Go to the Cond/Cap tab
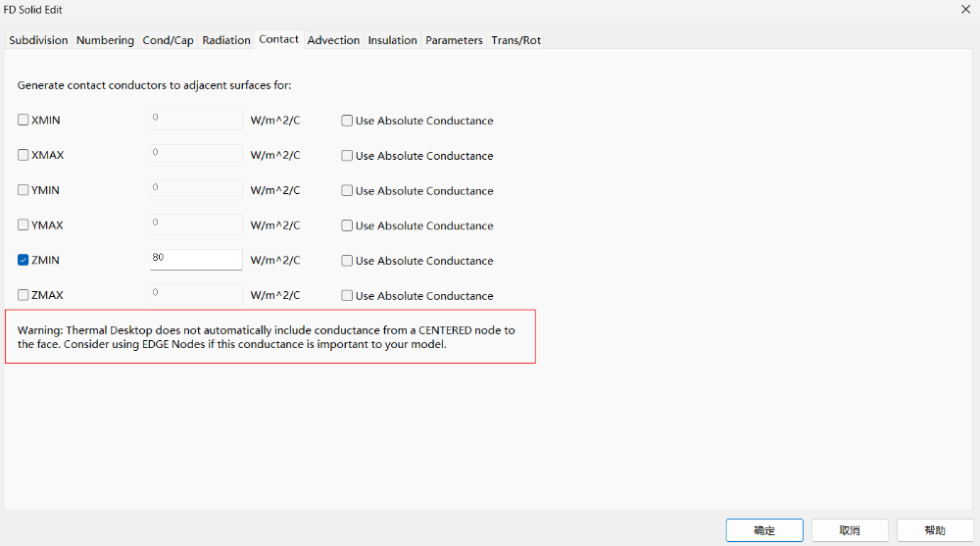Screen dimensions: 980x546 (x=168, y=40)
